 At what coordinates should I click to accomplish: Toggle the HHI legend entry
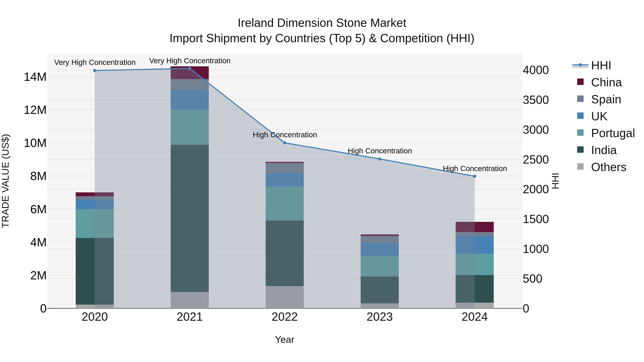pos(592,65)
